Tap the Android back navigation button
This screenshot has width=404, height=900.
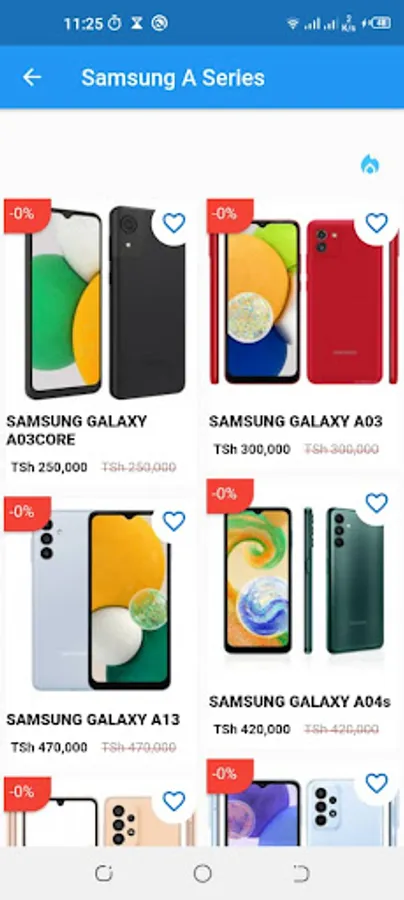click(x=301, y=874)
